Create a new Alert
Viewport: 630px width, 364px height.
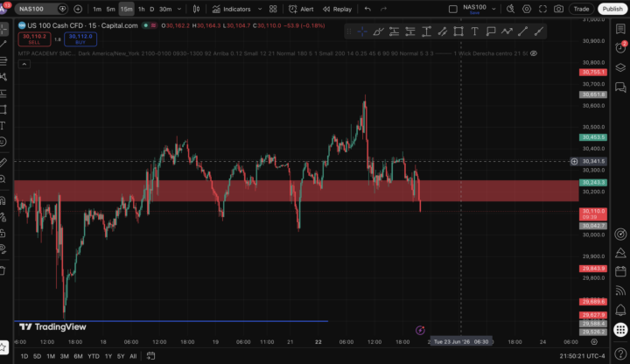click(301, 9)
